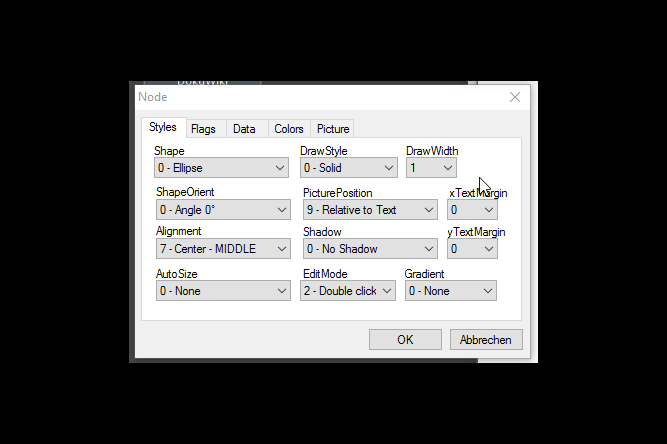This screenshot has width=667, height=444.
Task: Switch to the Flags tab
Action: pyautogui.click(x=203, y=129)
